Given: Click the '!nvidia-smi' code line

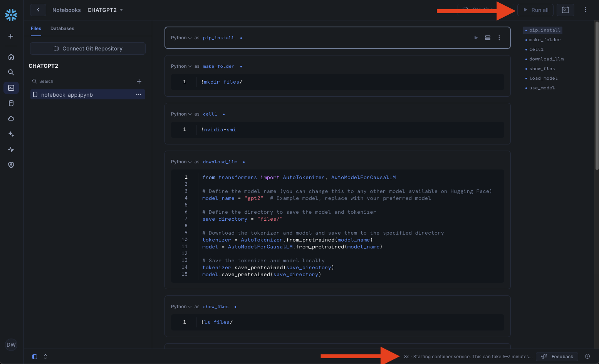Looking at the screenshot, I should pyautogui.click(x=218, y=129).
